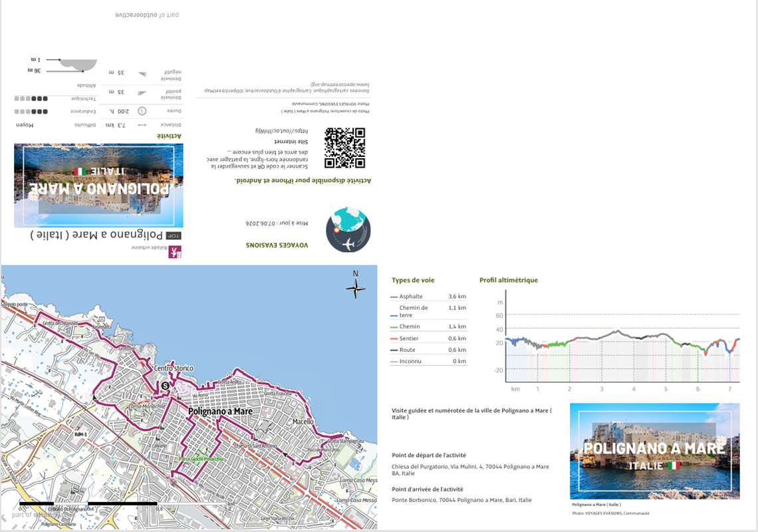Click the distance double-arrow icon
The image size is (758, 532).
142,125
